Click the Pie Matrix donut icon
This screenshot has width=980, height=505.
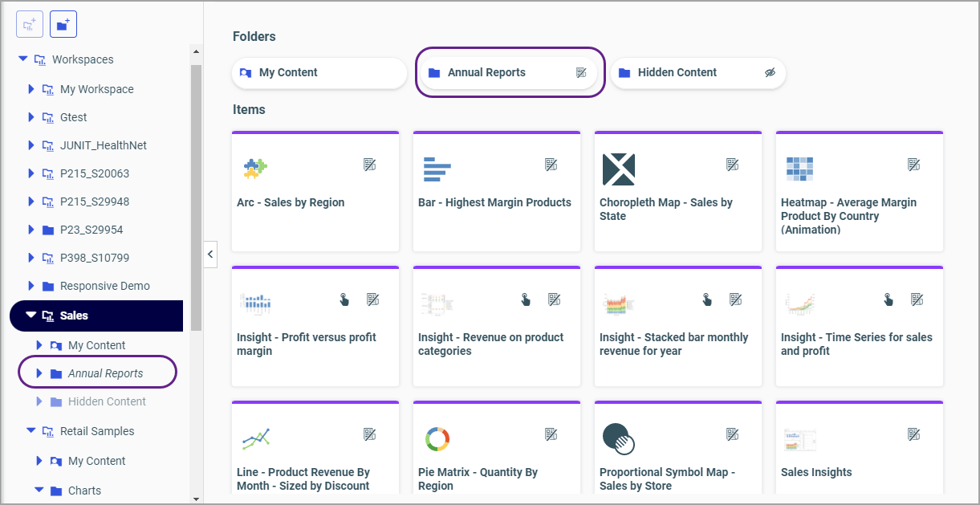click(x=437, y=438)
